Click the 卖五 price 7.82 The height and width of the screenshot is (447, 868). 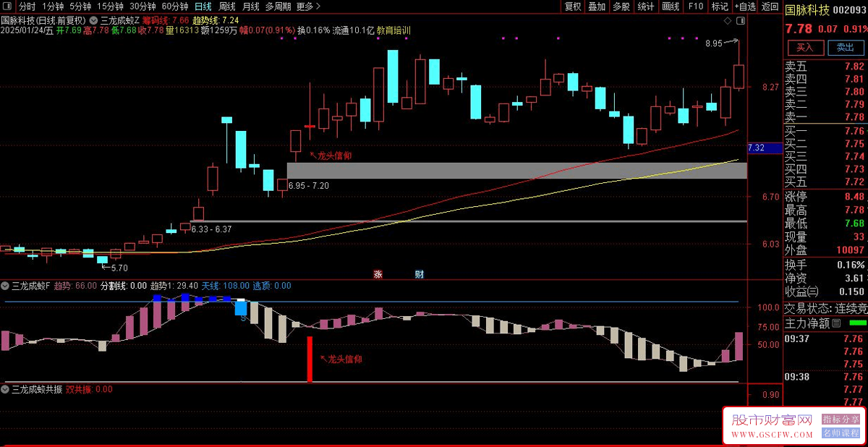coord(854,67)
